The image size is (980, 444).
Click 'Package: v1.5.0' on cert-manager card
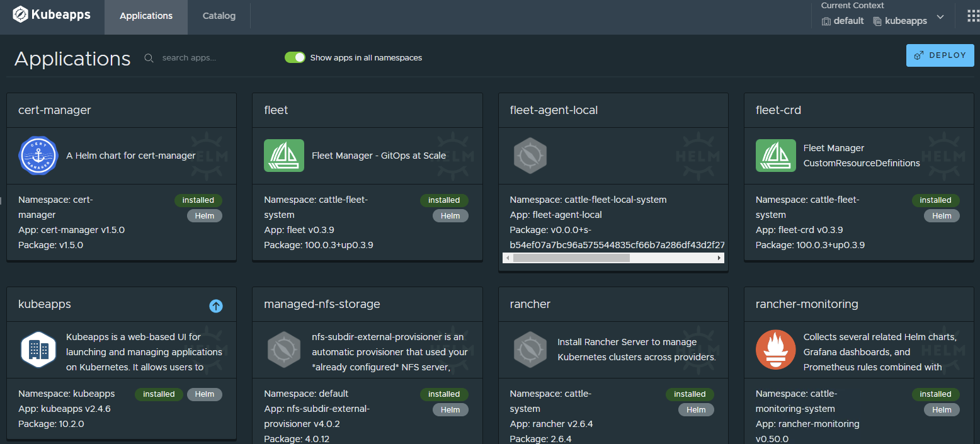click(x=51, y=245)
